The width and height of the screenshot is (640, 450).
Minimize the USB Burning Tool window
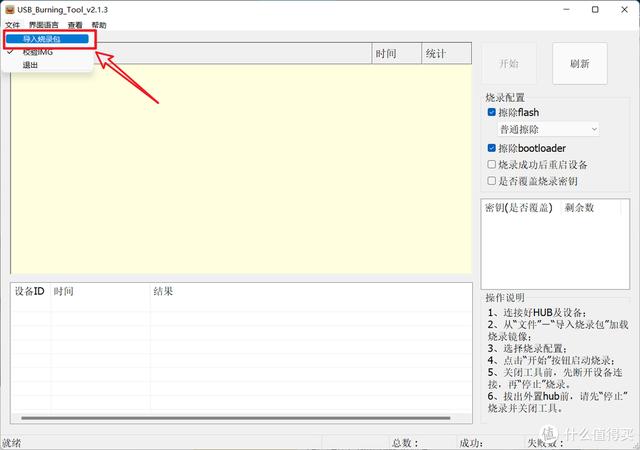(567, 9)
